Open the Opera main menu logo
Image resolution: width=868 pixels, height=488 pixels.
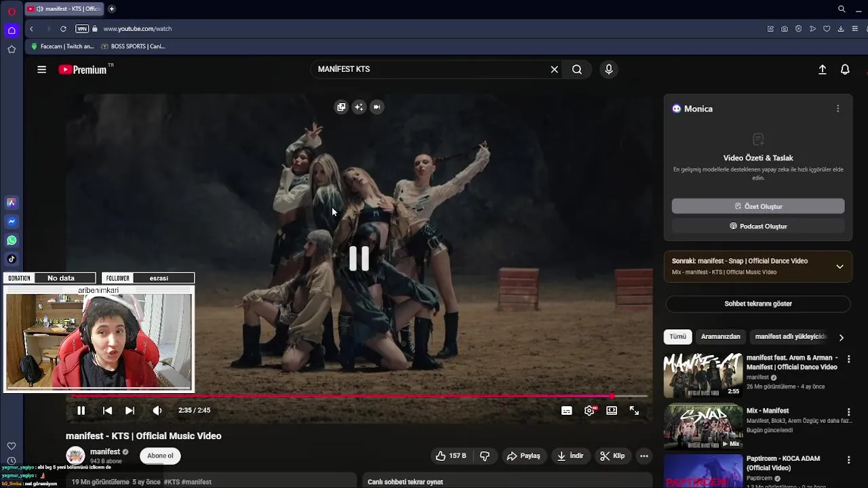pos(12,12)
